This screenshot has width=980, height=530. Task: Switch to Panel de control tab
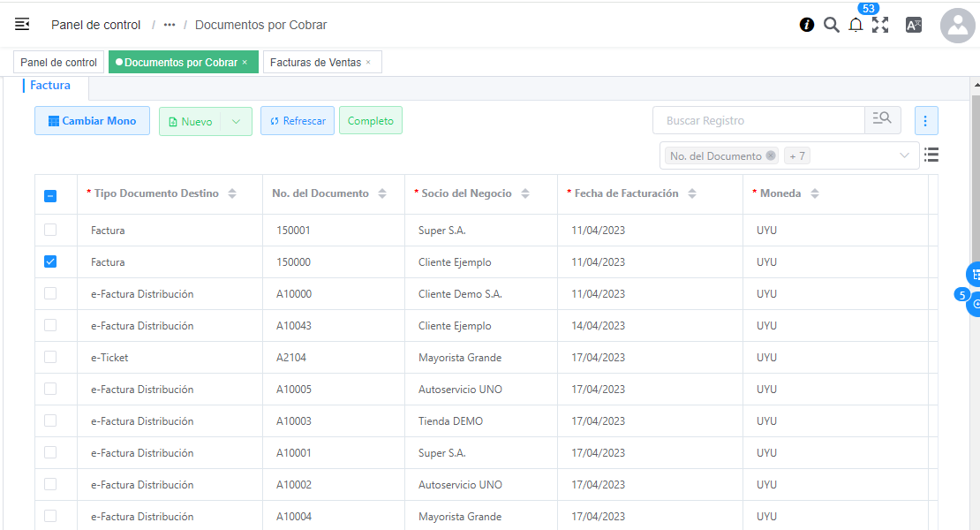(58, 63)
